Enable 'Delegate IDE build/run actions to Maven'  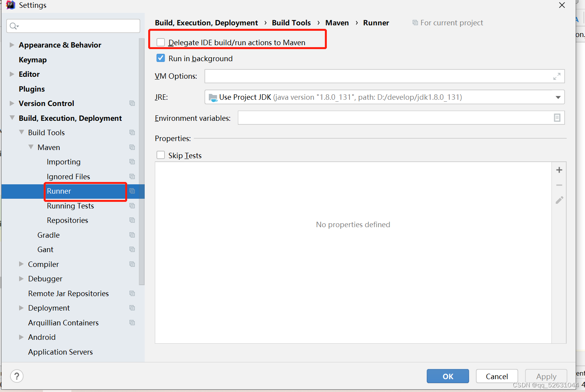[x=160, y=42]
